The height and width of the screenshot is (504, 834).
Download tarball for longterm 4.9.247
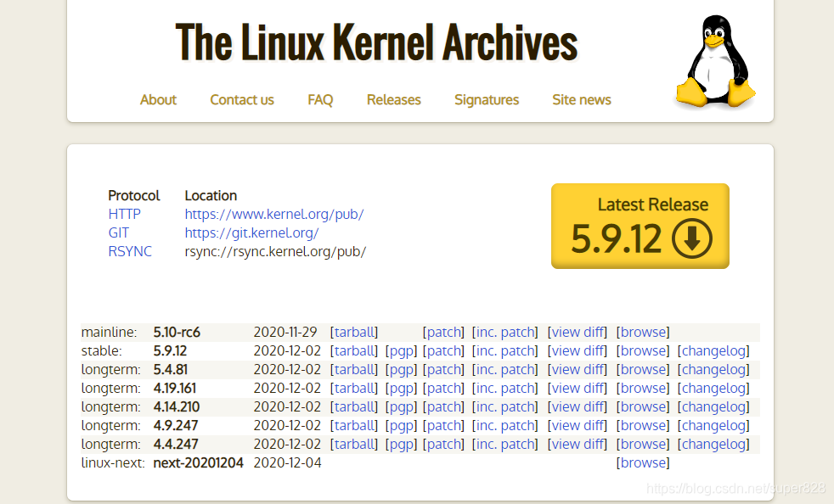[x=354, y=425]
